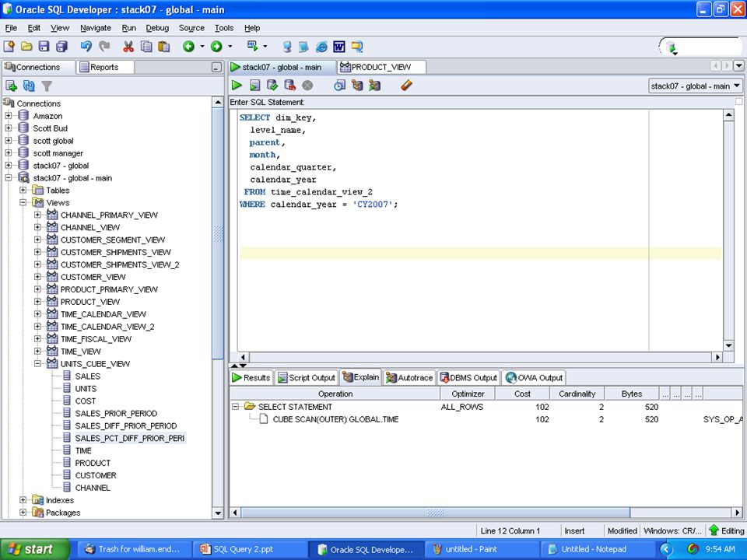Viewport: 747px width, 560px height.
Task: Click the Clear eraser icon
Action: pyautogui.click(x=406, y=86)
